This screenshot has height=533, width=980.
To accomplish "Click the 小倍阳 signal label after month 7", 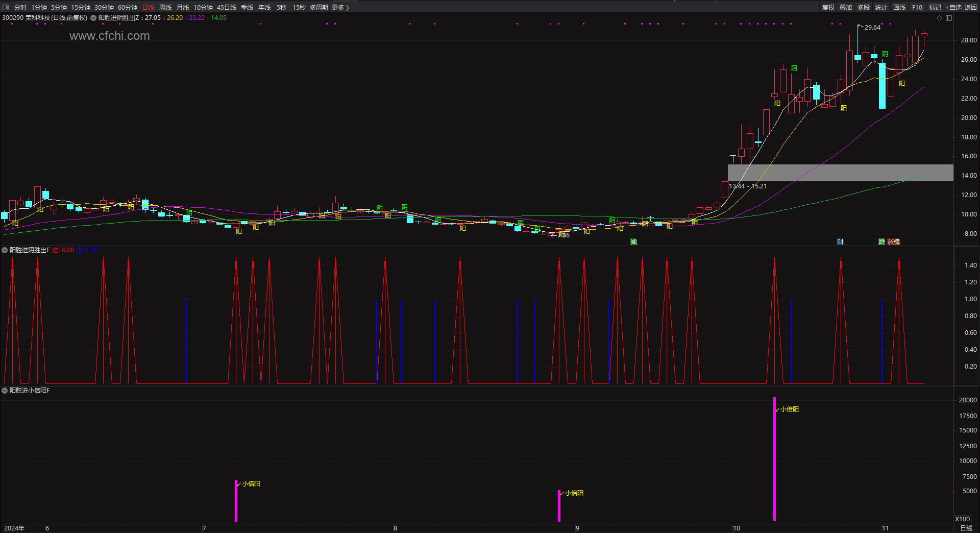I will 251,484.
